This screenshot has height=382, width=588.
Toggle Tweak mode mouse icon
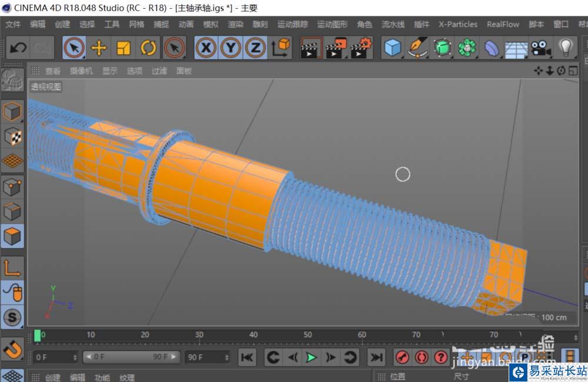[x=12, y=293]
